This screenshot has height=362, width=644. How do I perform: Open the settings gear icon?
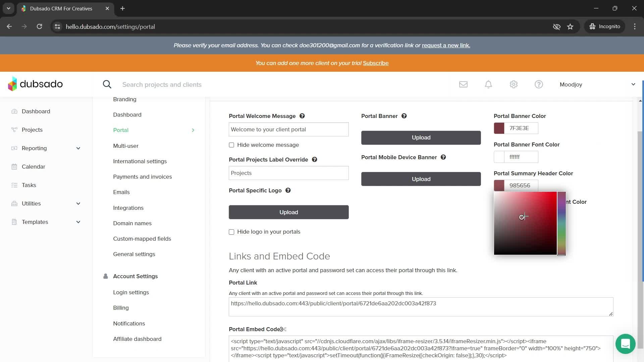coord(514,84)
